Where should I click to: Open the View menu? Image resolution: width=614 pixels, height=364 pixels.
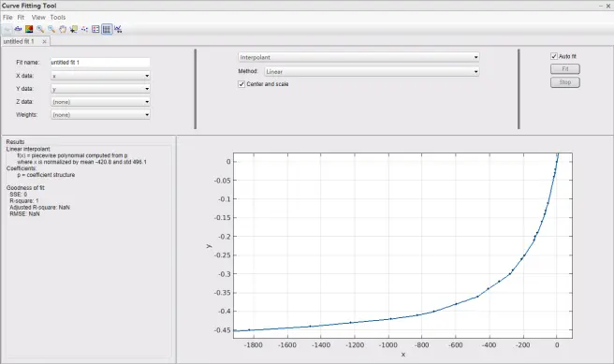pos(38,17)
